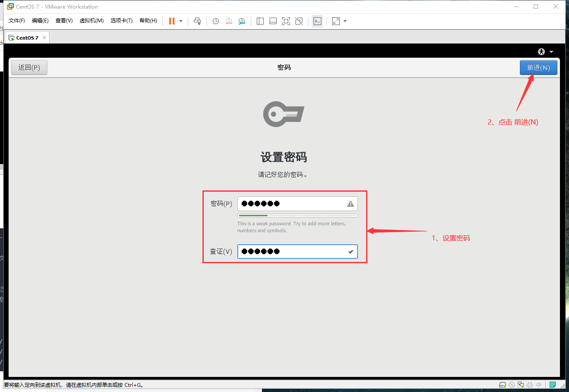Click the window resize grip corner

(x=563, y=386)
